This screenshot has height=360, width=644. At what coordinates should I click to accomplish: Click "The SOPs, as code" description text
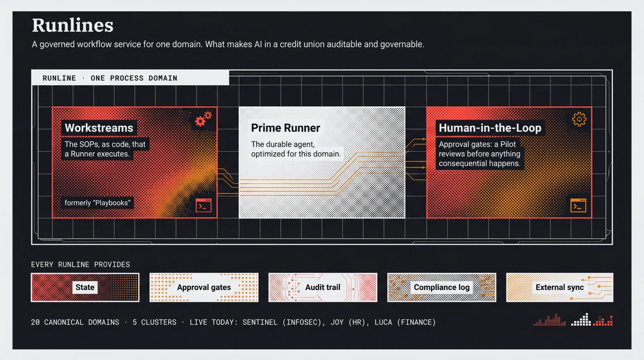click(x=105, y=149)
